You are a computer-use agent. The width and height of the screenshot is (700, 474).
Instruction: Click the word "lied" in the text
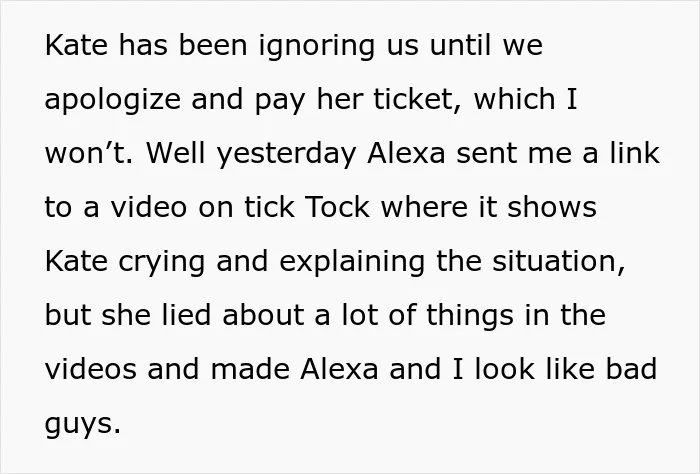point(186,315)
